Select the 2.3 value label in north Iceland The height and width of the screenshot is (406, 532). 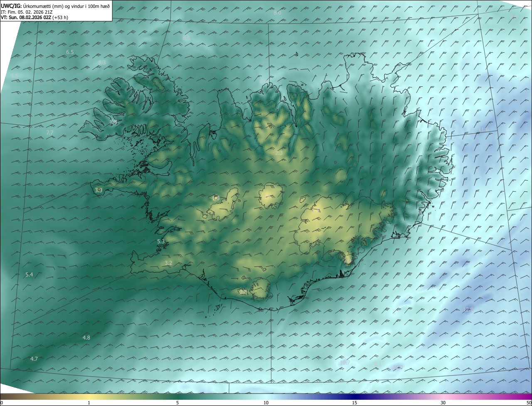click(279, 153)
